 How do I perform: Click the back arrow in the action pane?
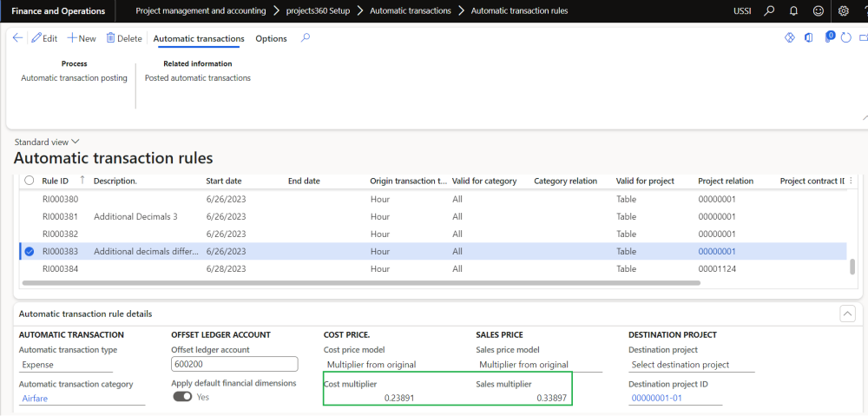17,38
